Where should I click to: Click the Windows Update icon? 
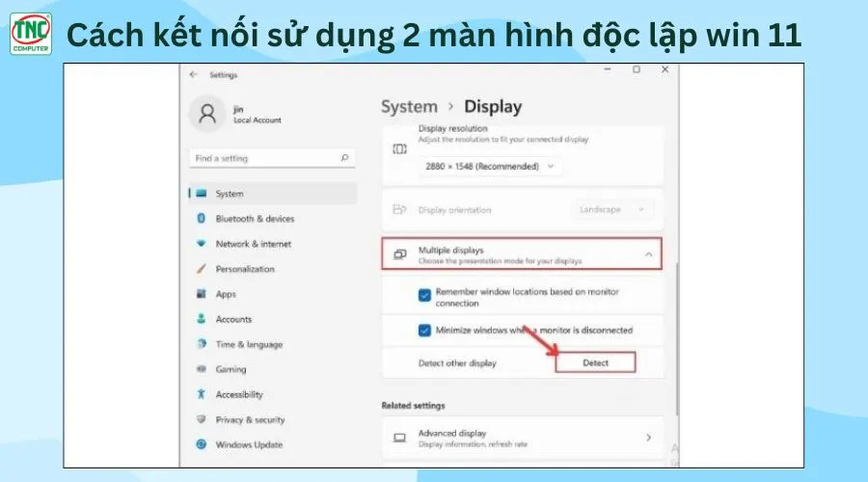click(x=201, y=444)
